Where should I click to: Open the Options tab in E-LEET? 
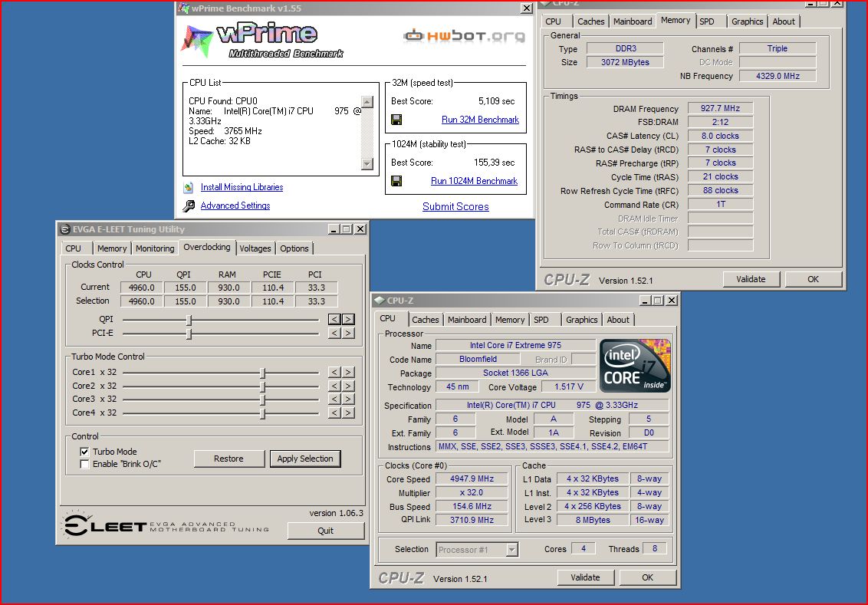click(x=294, y=248)
